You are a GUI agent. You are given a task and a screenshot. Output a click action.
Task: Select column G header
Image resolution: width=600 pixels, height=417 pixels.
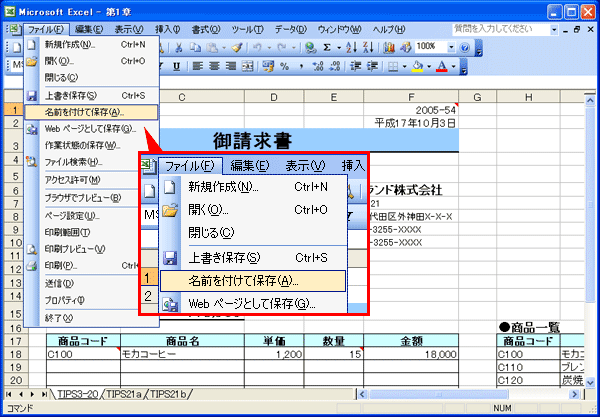click(x=477, y=97)
